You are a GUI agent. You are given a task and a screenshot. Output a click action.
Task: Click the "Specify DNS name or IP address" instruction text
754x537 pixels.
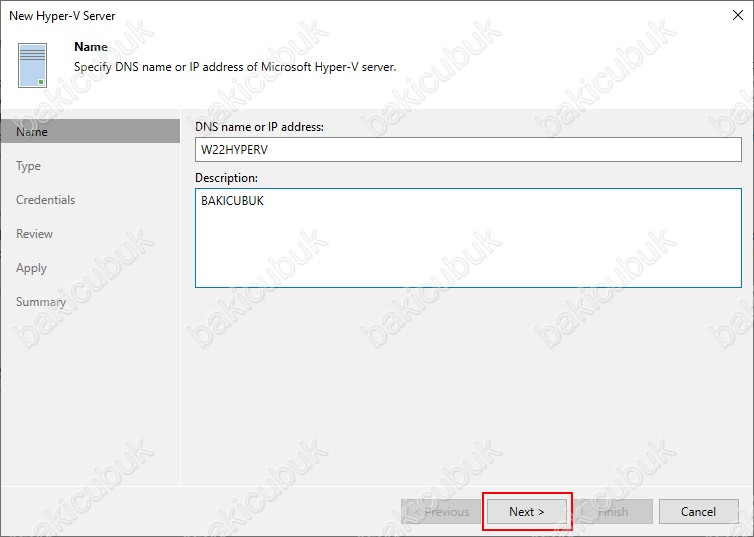click(x=235, y=67)
